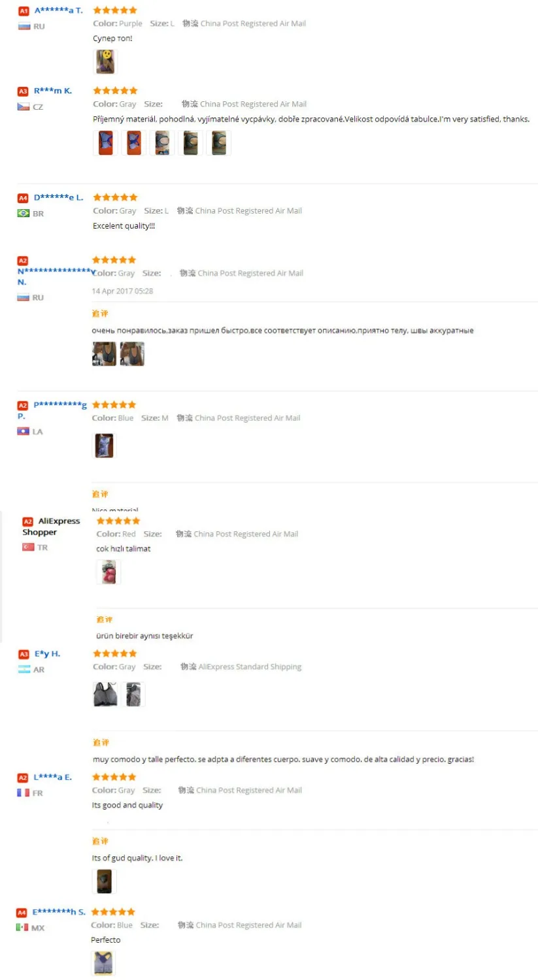This screenshot has width=538, height=980.
Task: Open the photo in the Blue Size M review
Action: pyautogui.click(x=105, y=446)
